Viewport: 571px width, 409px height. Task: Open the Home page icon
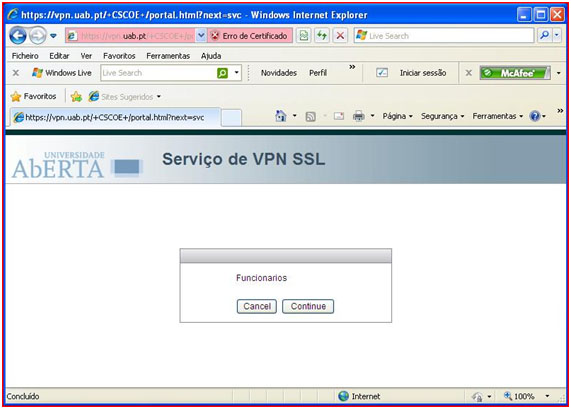(281, 116)
